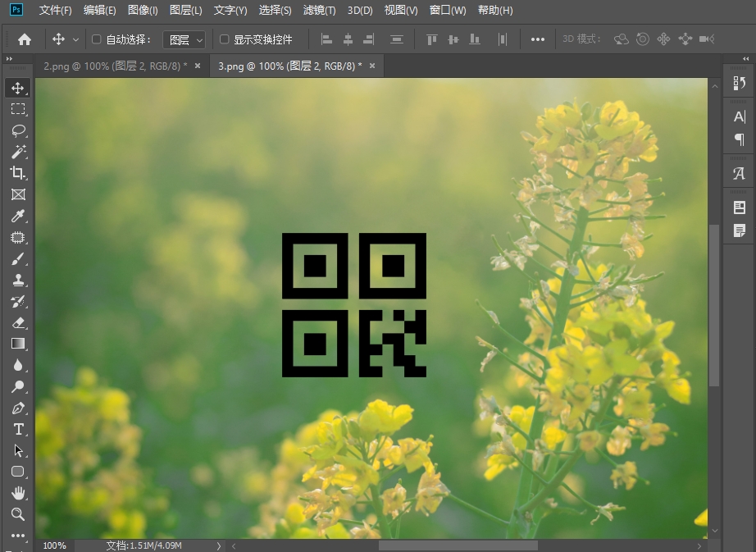The height and width of the screenshot is (552, 756).
Task: Open the Properties panel icon
Action: [x=739, y=208]
